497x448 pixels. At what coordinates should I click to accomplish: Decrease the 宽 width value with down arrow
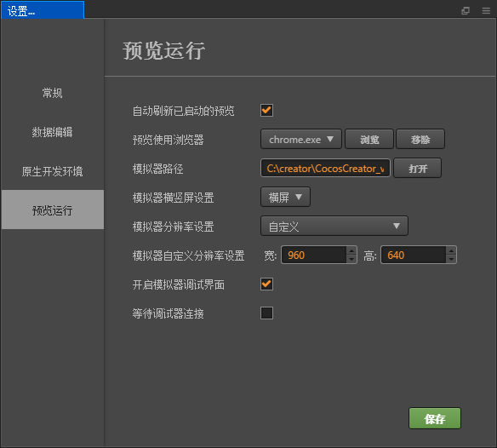click(351, 259)
